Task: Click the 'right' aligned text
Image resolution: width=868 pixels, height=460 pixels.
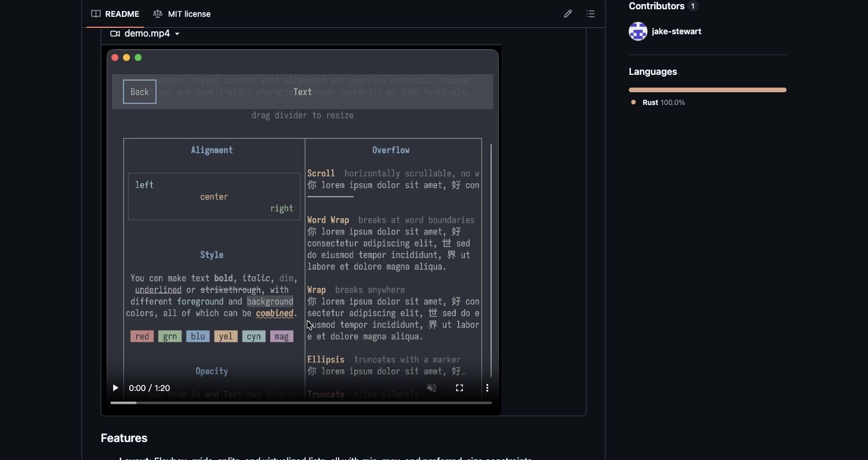Action: [282, 208]
